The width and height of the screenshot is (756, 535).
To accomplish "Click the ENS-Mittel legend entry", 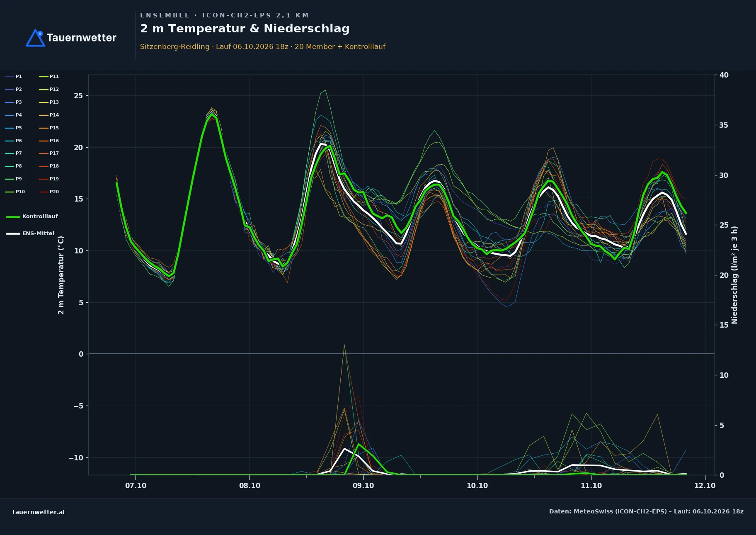I will pos(30,233).
